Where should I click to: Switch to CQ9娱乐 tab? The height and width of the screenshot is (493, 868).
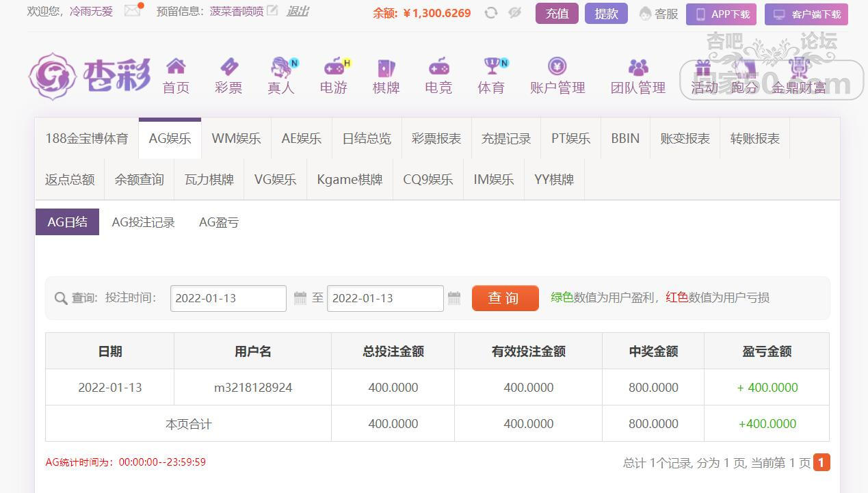tap(428, 179)
